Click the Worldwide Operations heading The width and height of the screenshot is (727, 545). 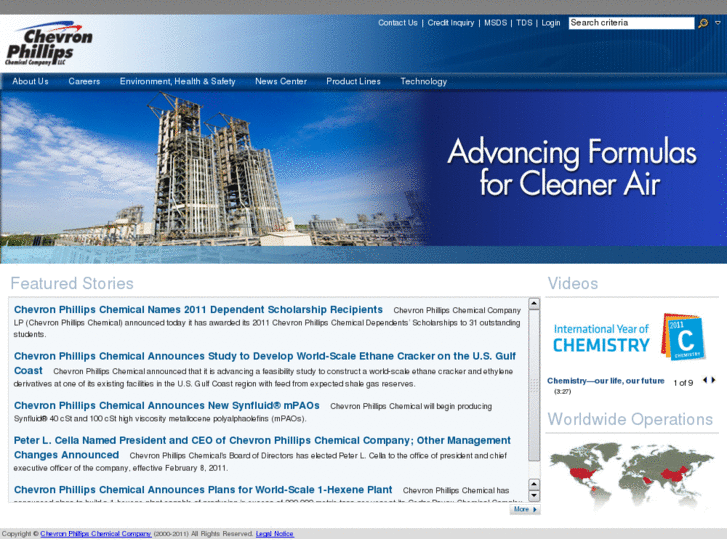coord(630,419)
